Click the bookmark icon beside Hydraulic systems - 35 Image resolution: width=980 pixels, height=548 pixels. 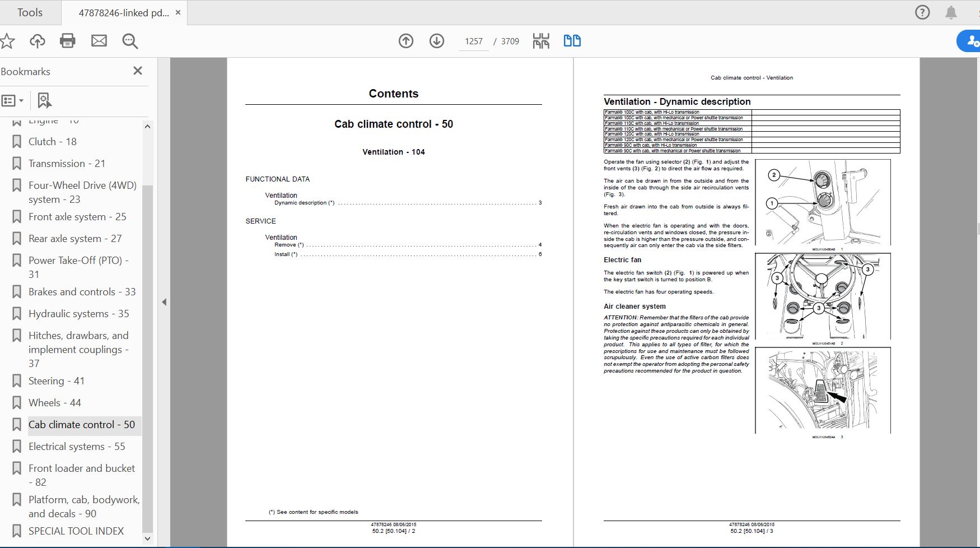tap(17, 314)
